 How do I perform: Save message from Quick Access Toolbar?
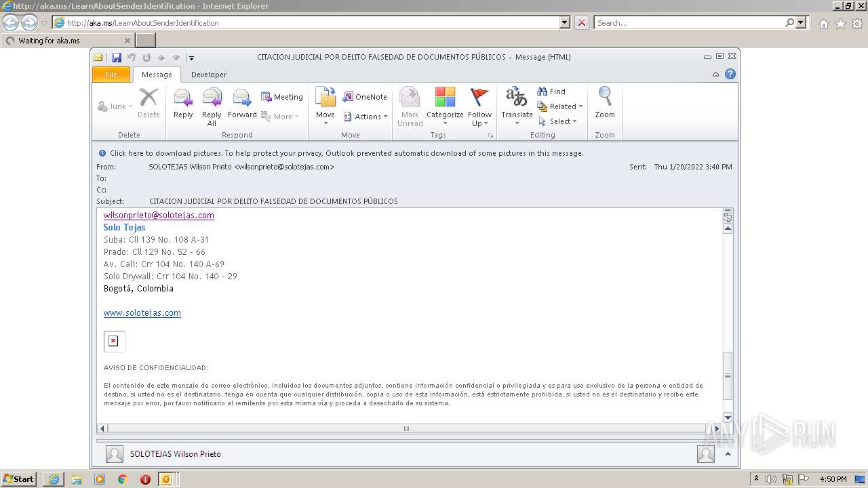click(x=117, y=58)
